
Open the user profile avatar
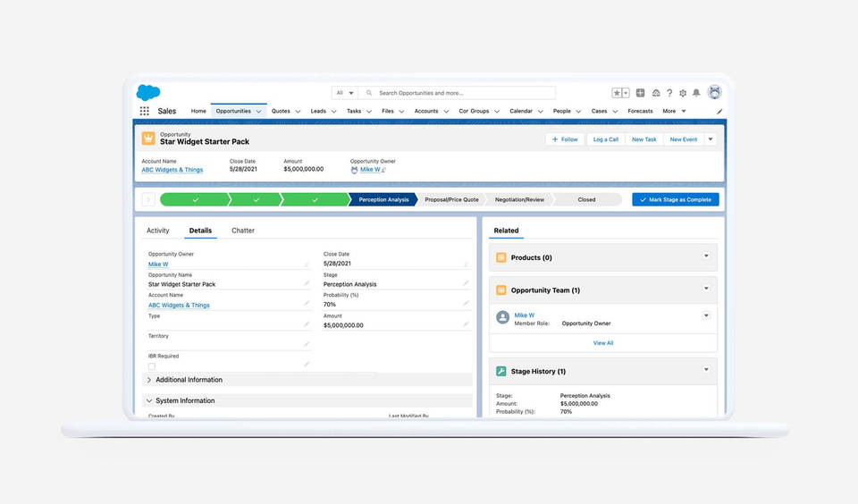pyautogui.click(x=714, y=92)
